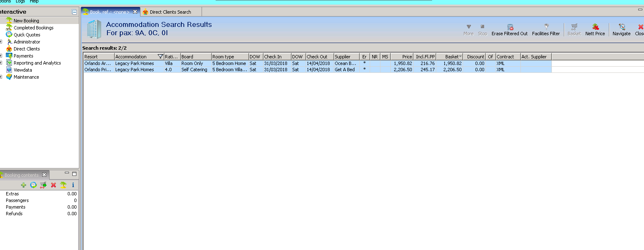Click the cart with green arrow icon

43,185
